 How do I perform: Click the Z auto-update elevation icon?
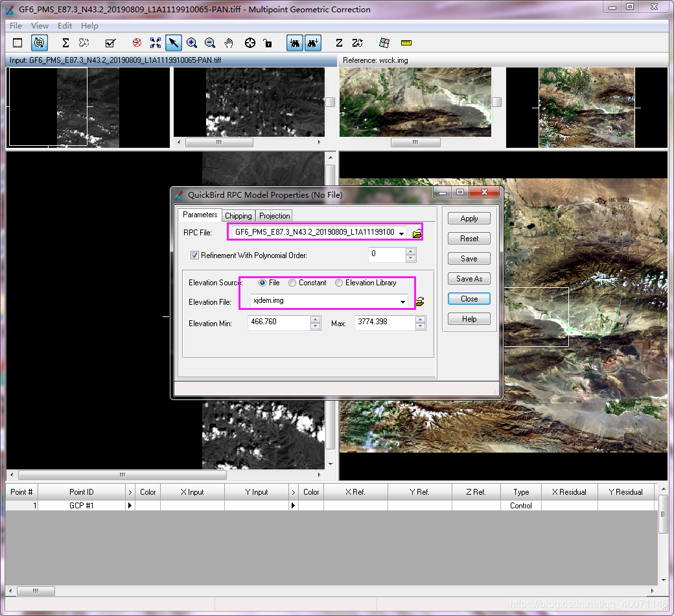[357, 43]
